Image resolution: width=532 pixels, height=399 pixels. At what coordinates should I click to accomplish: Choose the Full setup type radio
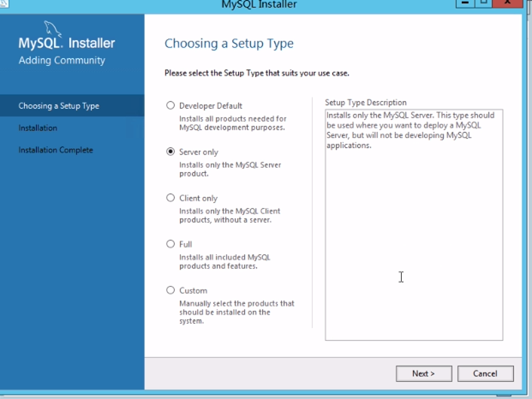click(170, 244)
